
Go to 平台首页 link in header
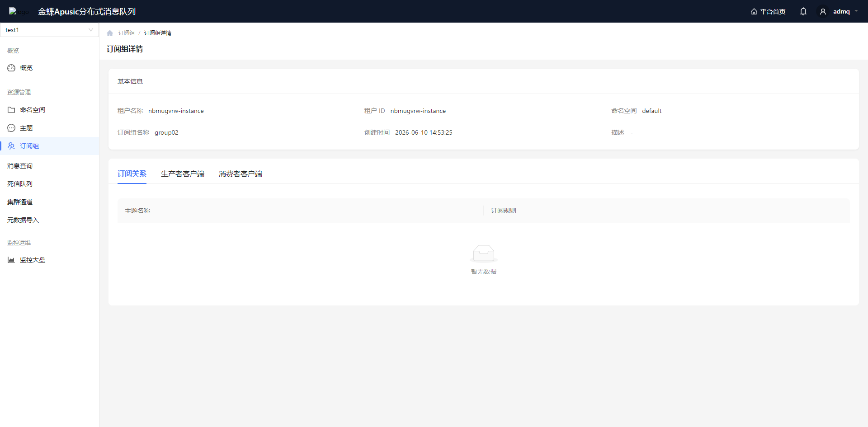(x=768, y=11)
